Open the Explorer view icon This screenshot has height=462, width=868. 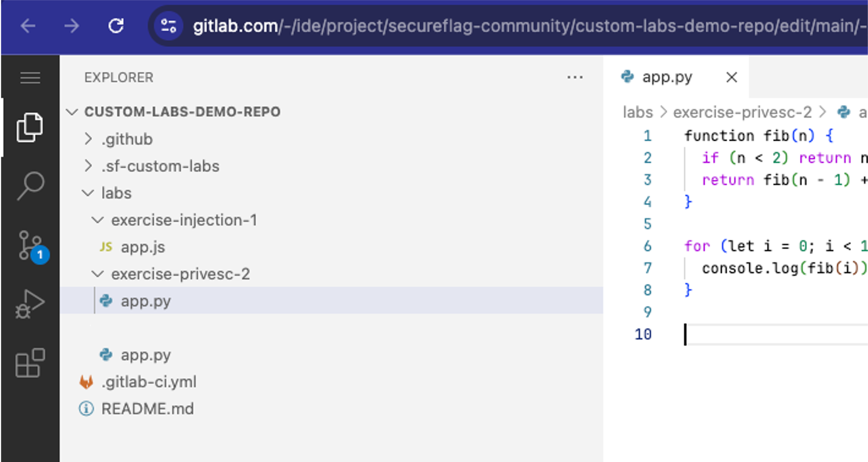[x=30, y=127]
